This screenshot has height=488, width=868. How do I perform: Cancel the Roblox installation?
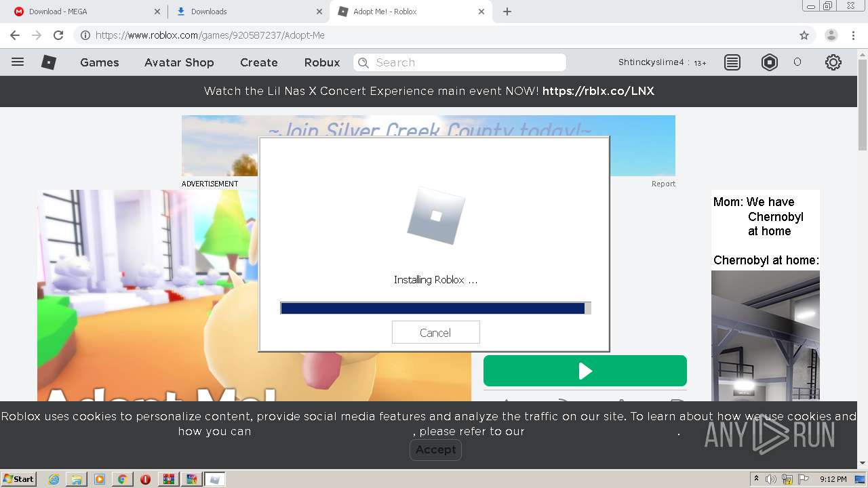(435, 333)
